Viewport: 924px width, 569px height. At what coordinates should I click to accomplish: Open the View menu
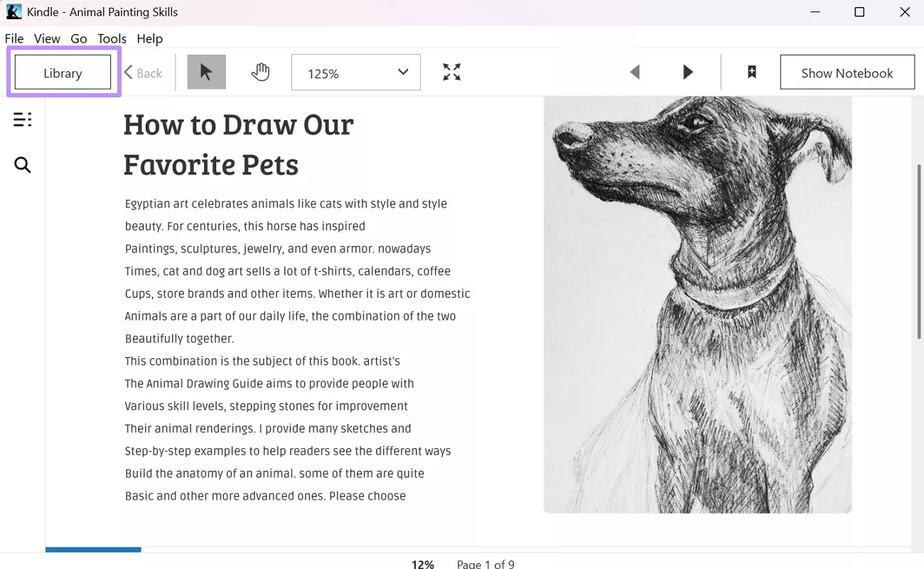[47, 38]
